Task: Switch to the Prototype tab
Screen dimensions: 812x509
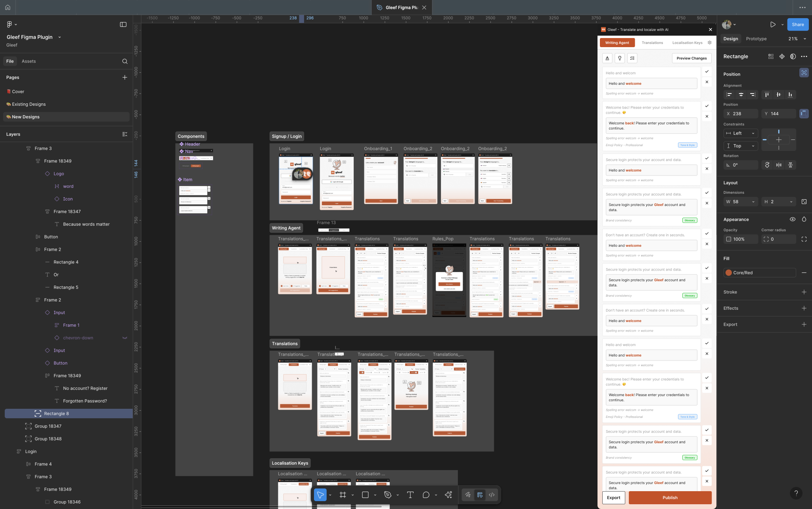Action: coord(756,39)
